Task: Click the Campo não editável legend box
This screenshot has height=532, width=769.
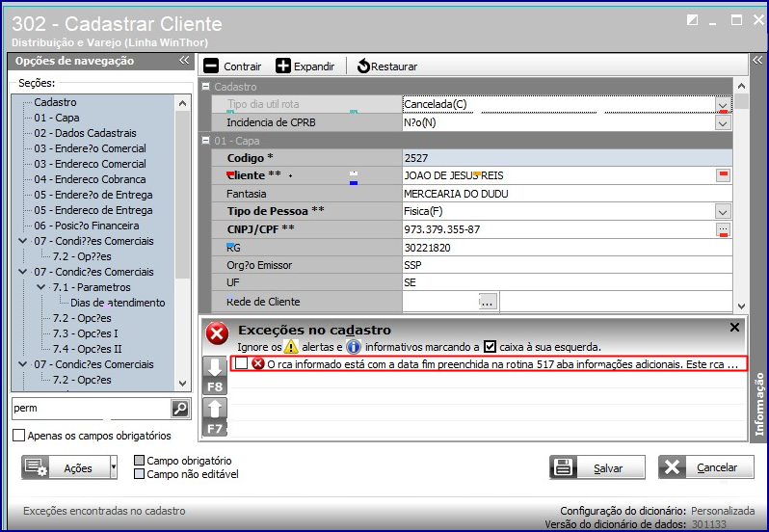Action: pos(140,474)
